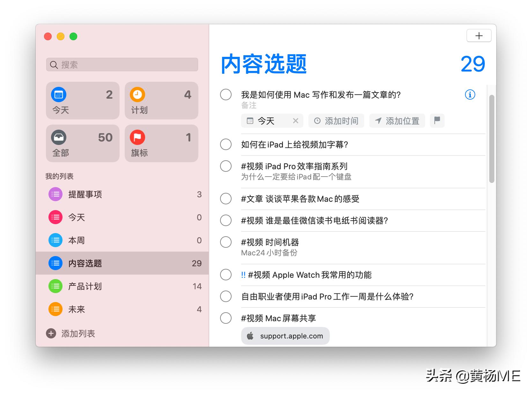The image size is (532, 394).
Task: Select the 内容选题 list in sidebar
Action: (85, 263)
